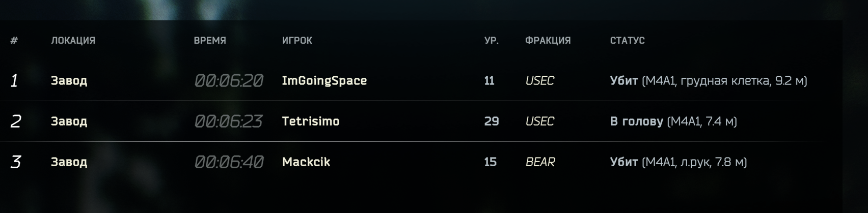
Task: Click time 00:06:20 in first row
Action: [229, 81]
